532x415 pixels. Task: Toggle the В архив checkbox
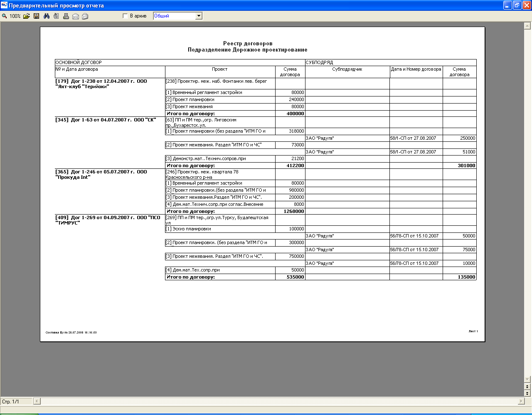(x=125, y=16)
